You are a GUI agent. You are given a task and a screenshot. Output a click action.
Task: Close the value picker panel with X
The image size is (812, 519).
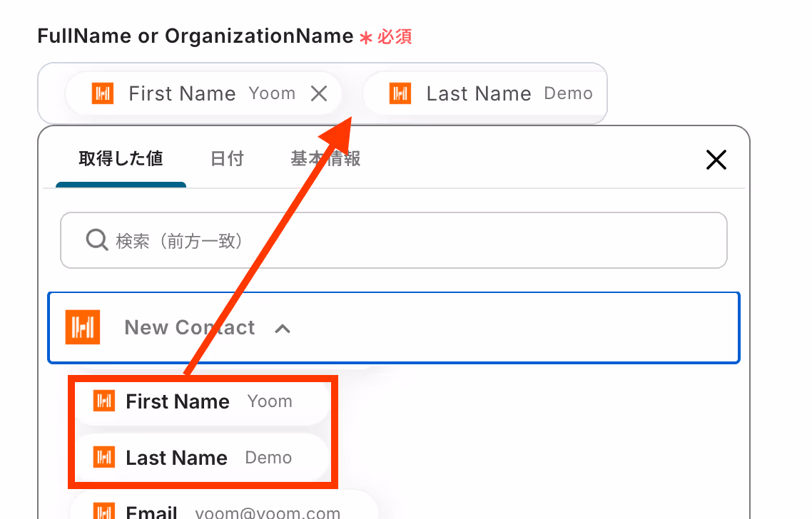pos(716,160)
